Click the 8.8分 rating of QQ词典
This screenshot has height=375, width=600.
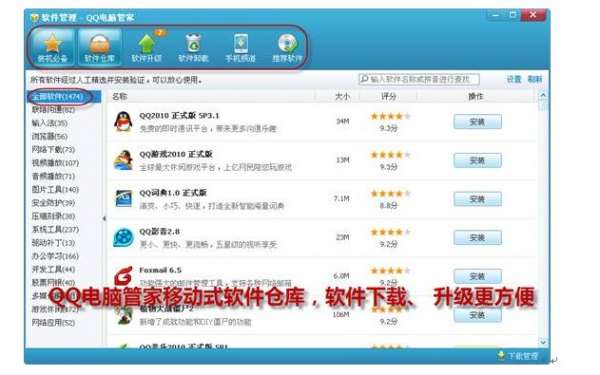388,205
